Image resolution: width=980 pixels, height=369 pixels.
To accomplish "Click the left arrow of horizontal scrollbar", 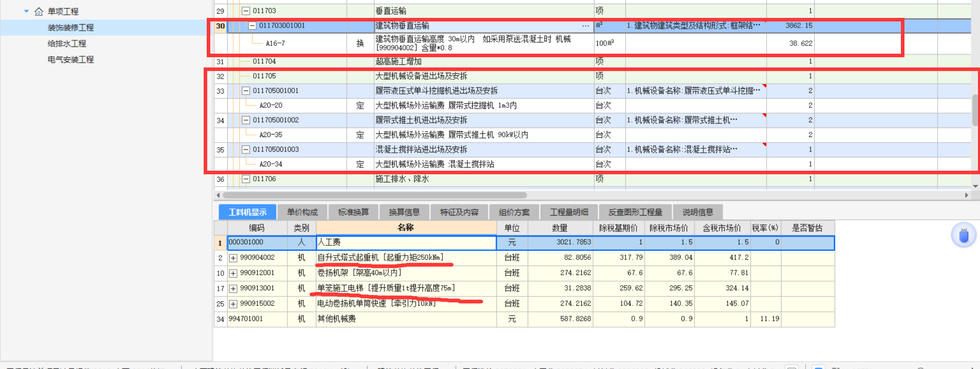I will [x=218, y=195].
